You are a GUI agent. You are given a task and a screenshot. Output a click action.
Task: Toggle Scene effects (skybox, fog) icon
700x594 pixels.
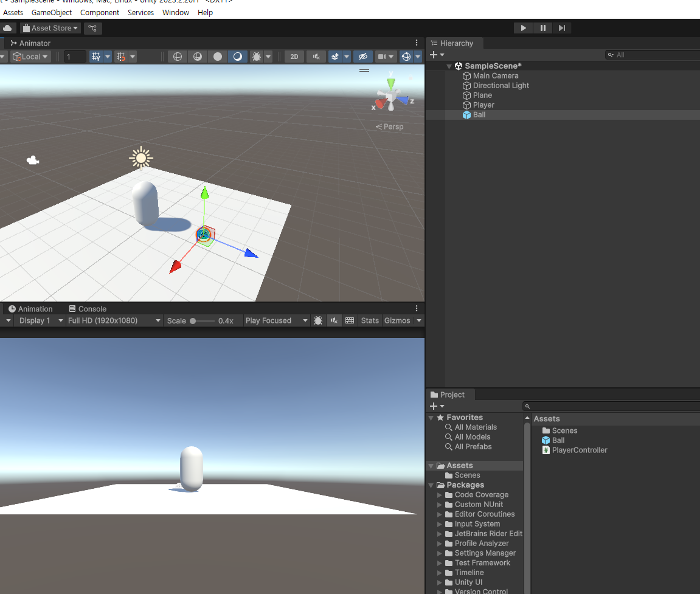[x=335, y=57]
